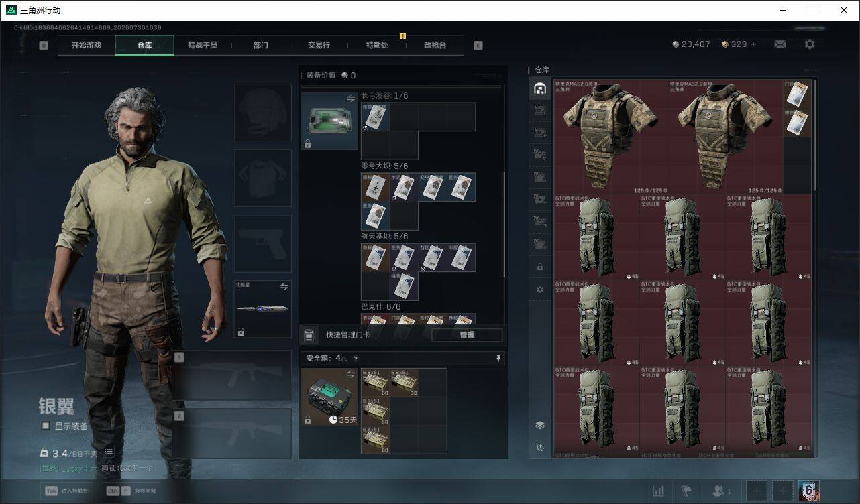Click the empty helmet equipment slot
The height and width of the screenshot is (504, 860).
262,113
